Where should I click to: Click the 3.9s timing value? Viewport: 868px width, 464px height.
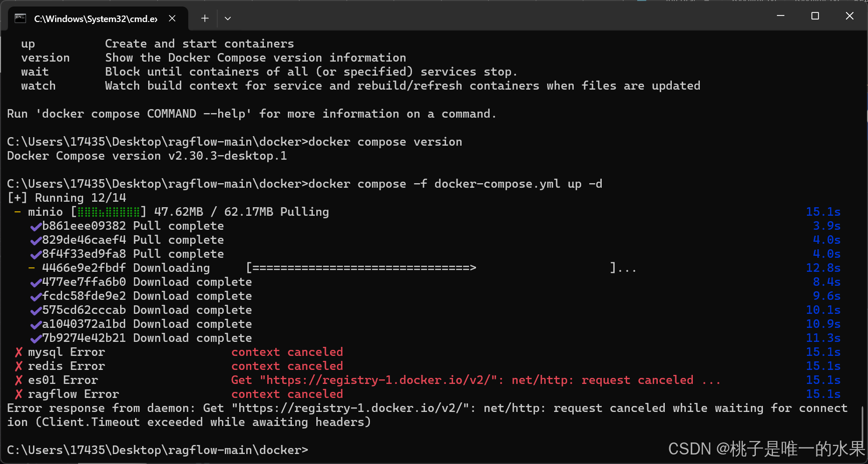pyautogui.click(x=826, y=226)
